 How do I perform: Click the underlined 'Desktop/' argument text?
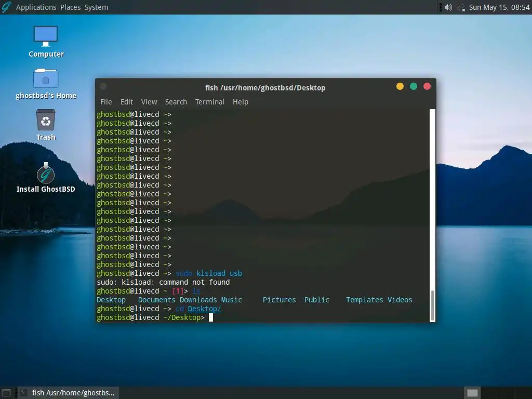coord(204,309)
